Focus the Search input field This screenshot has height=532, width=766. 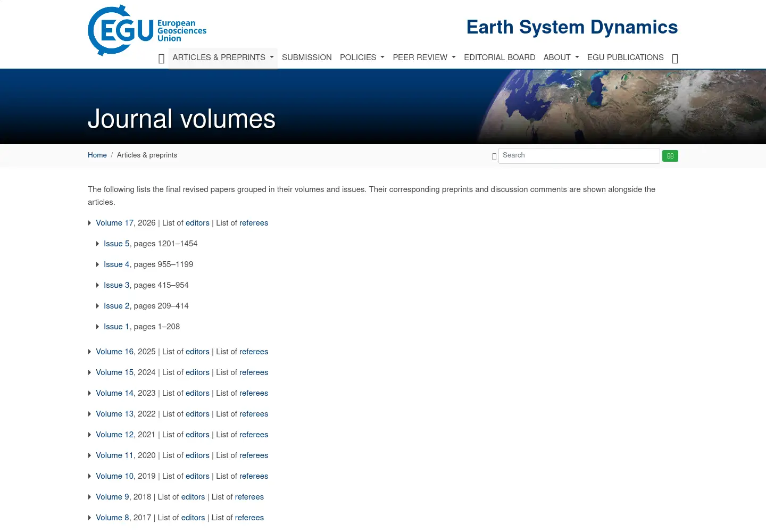click(x=579, y=156)
